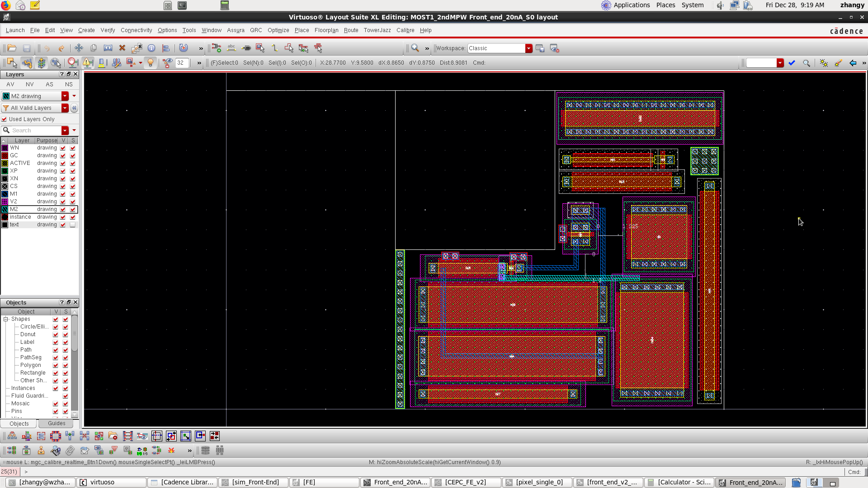Open the Calibre menu

405,30
